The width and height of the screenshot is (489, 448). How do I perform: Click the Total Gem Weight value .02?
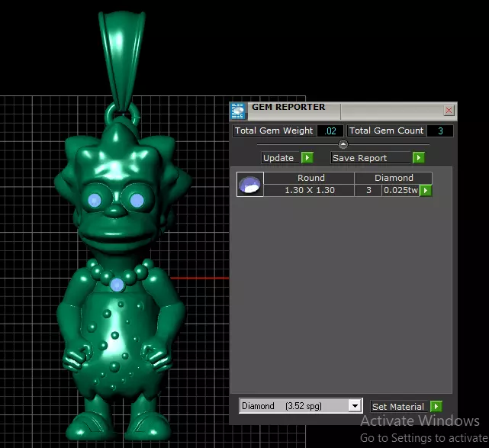tap(330, 131)
